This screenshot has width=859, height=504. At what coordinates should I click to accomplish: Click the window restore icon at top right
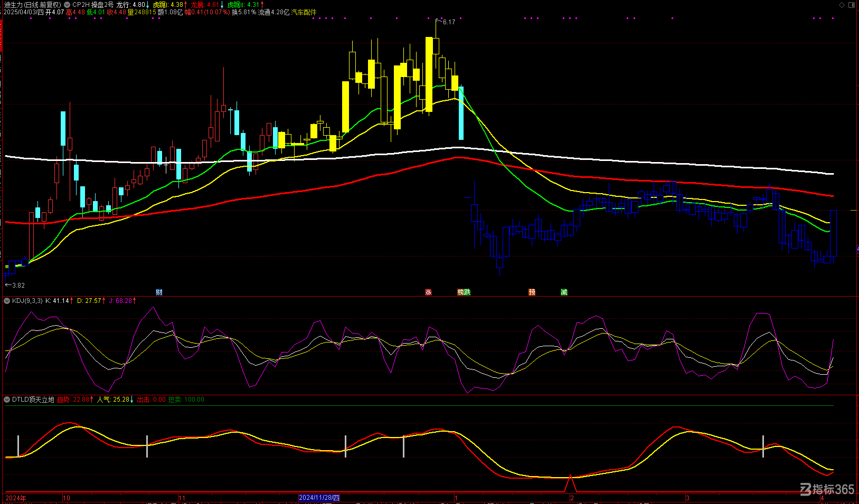click(852, 5)
